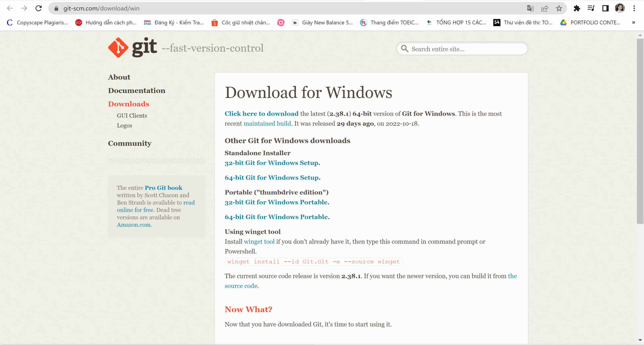Screen dimensions: 644x345
Task: Open the GUI Clients sub-item
Action: click(x=132, y=116)
